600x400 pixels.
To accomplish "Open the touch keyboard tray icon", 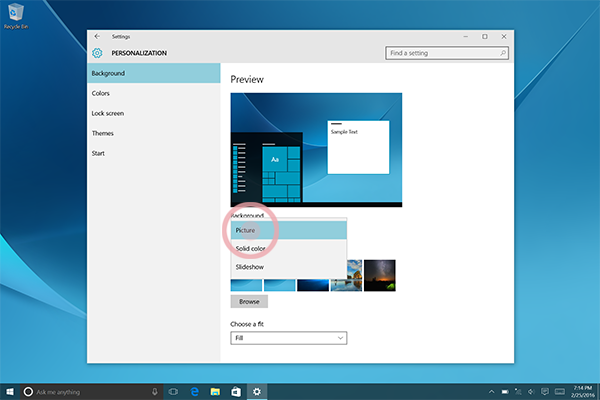I will click(x=560, y=392).
